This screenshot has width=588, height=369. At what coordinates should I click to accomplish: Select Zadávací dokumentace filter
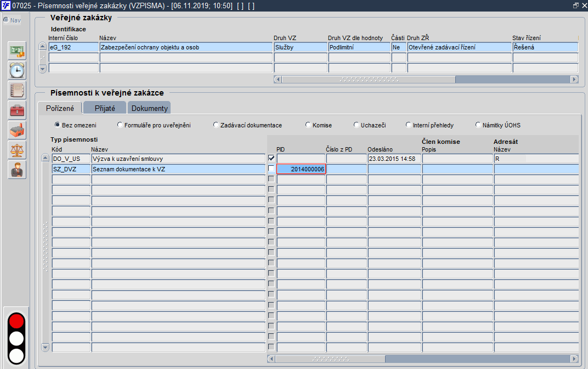pos(216,125)
